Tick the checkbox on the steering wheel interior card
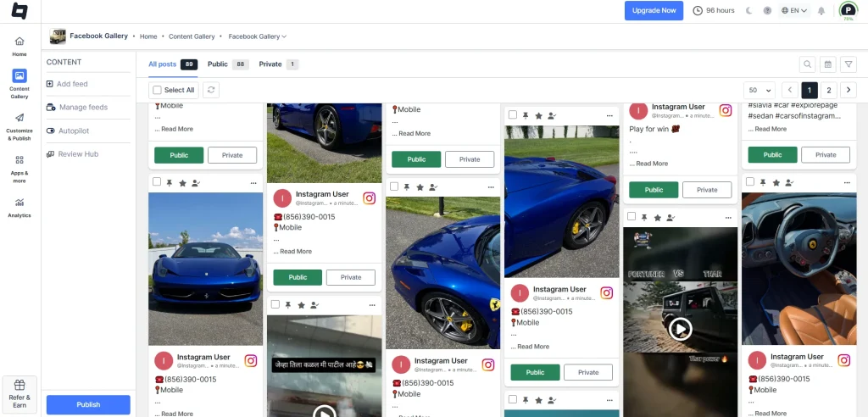868x417 pixels. pos(750,181)
